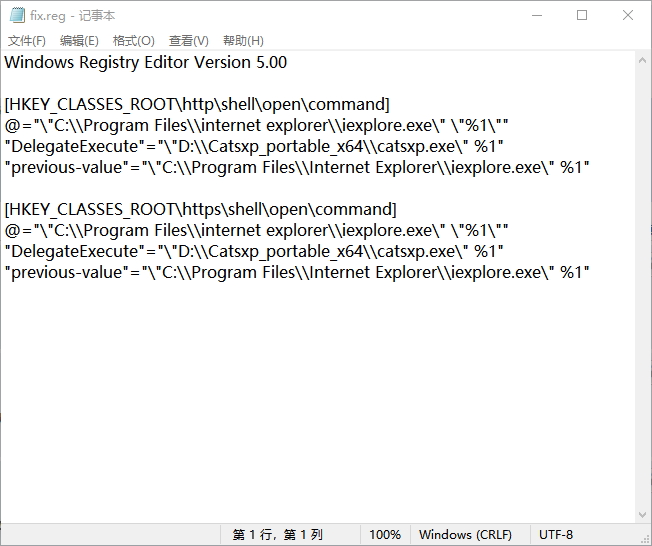Click the scrollbar down arrow
This screenshot has height=546, width=652.
(642, 515)
